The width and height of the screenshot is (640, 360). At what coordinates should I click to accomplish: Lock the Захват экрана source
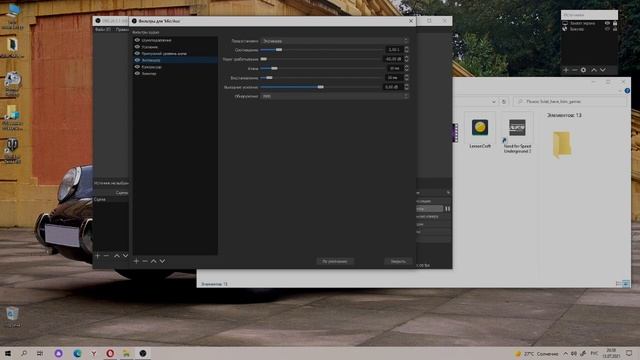pos(615,23)
